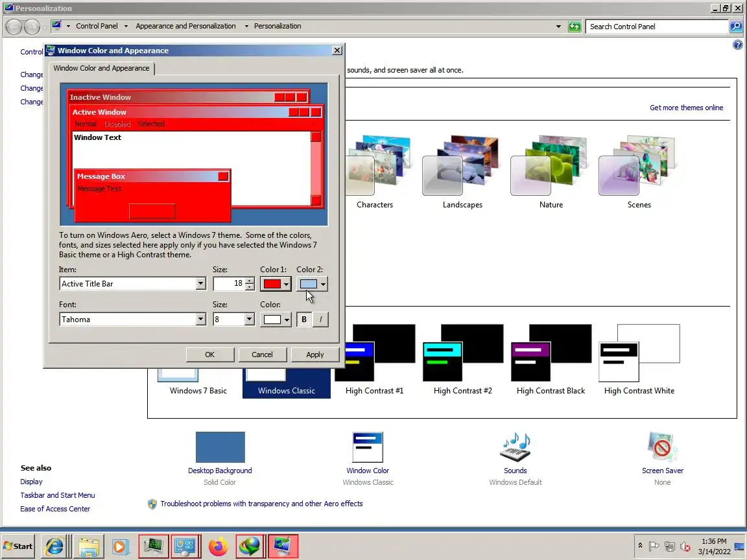Select the Windows 7 Basic theme

click(198, 383)
